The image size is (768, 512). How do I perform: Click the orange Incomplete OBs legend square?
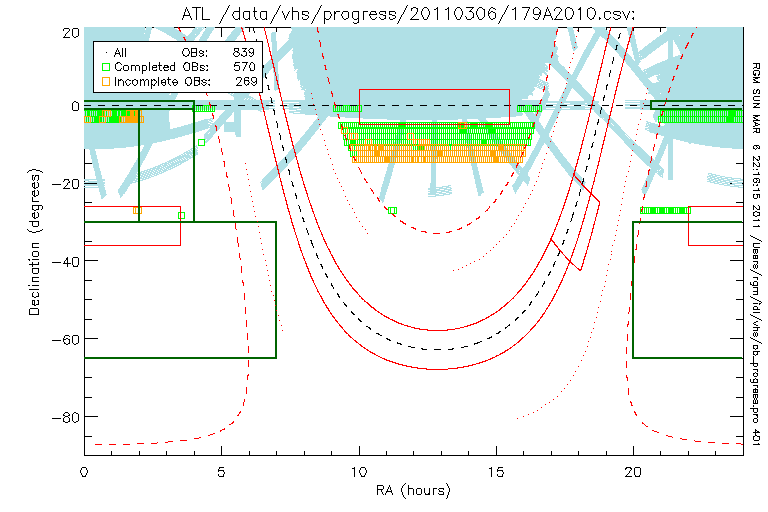pyautogui.click(x=106, y=80)
